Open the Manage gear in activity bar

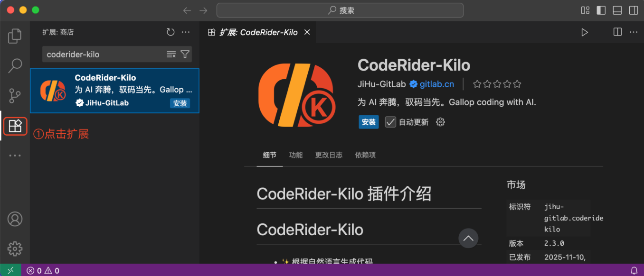point(15,248)
